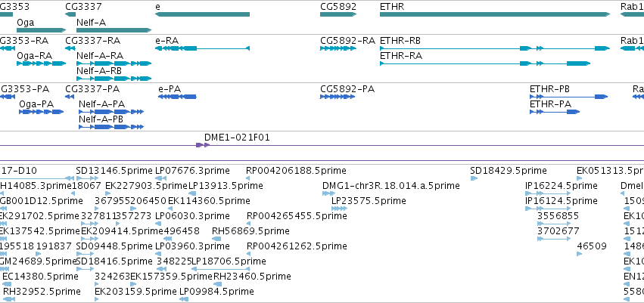Select the CG5892 gene bar
This screenshot has width=644, height=303.
click(338, 14)
